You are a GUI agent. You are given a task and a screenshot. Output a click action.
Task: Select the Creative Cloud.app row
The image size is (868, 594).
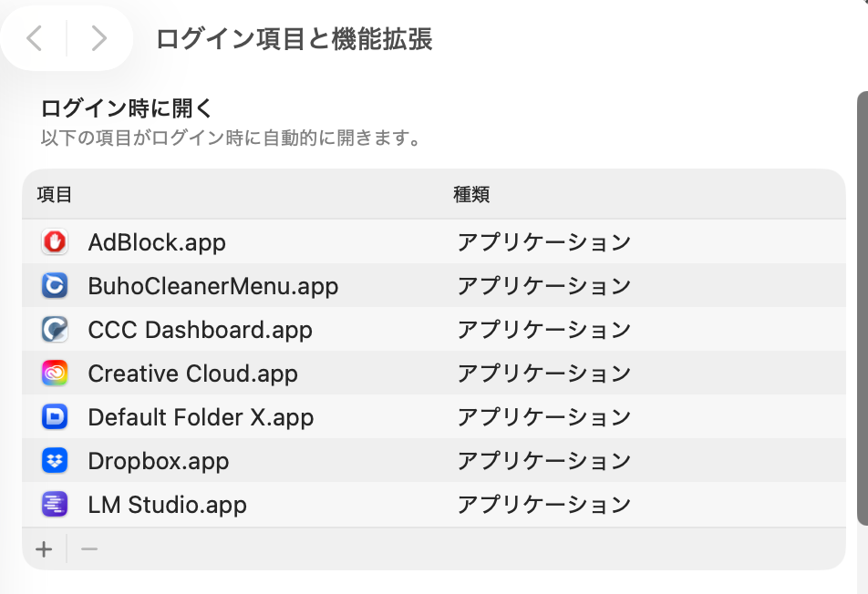(274, 373)
